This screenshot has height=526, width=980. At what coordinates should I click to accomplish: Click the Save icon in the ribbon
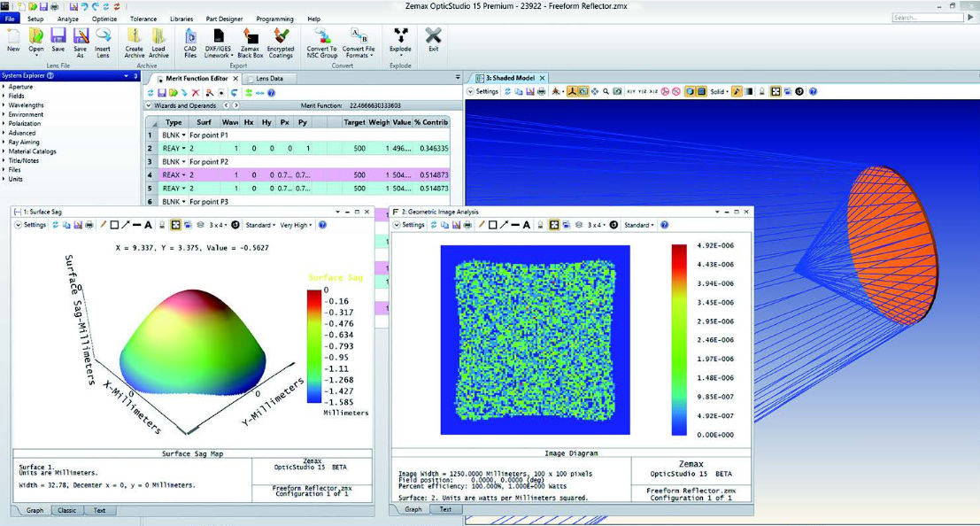(x=58, y=39)
